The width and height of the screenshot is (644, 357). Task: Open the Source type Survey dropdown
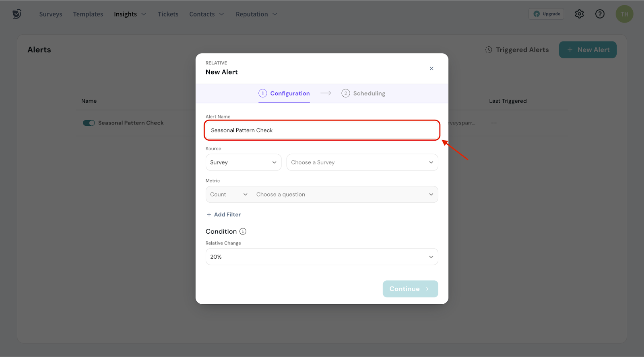click(x=243, y=162)
